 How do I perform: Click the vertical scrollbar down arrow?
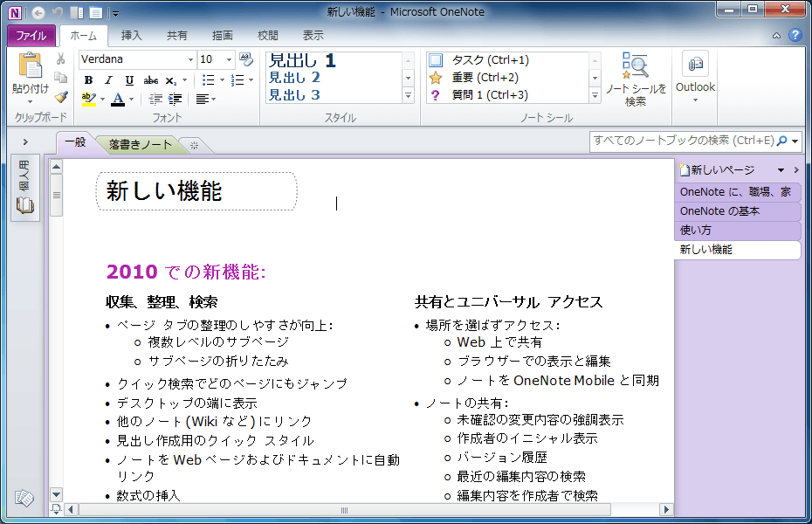pyautogui.click(x=56, y=494)
